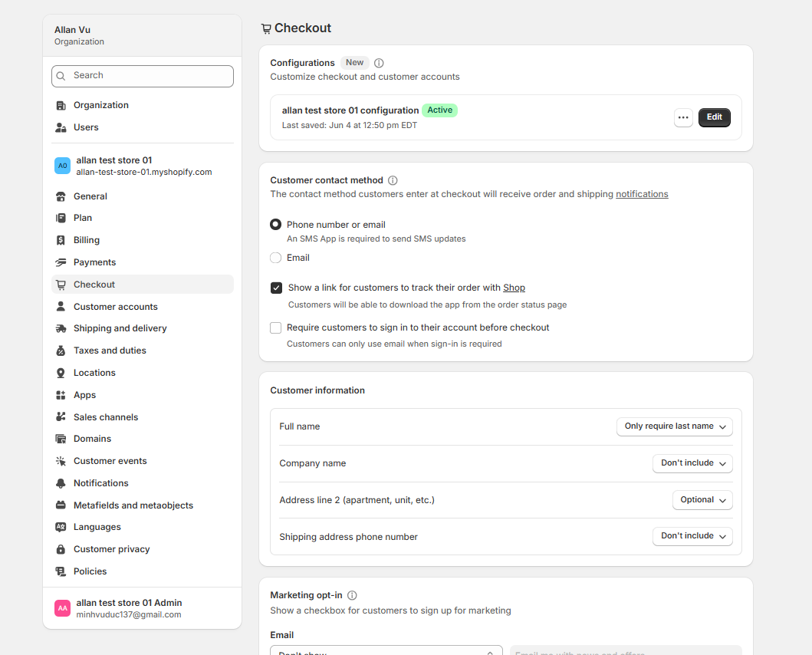Viewport: 812px width, 655px height.
Task: Open the Full name dropdown
Action: click(x=674, y=426)
